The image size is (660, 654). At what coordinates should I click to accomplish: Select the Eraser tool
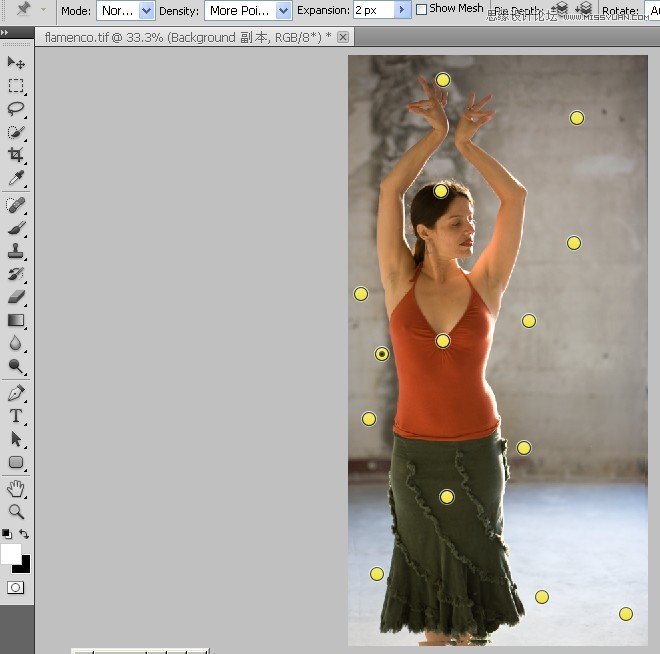pyautogui.click(x=16, y=297)
